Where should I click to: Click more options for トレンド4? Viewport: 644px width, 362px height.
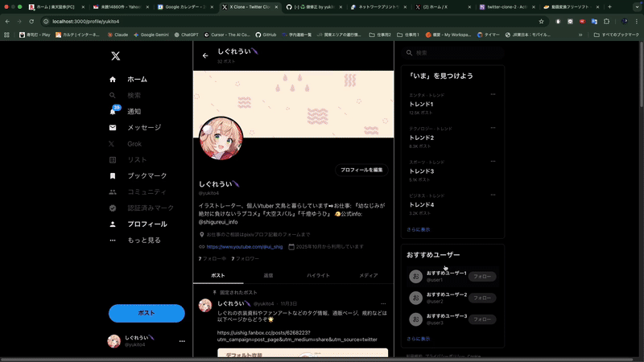click(x=493, y=195)
